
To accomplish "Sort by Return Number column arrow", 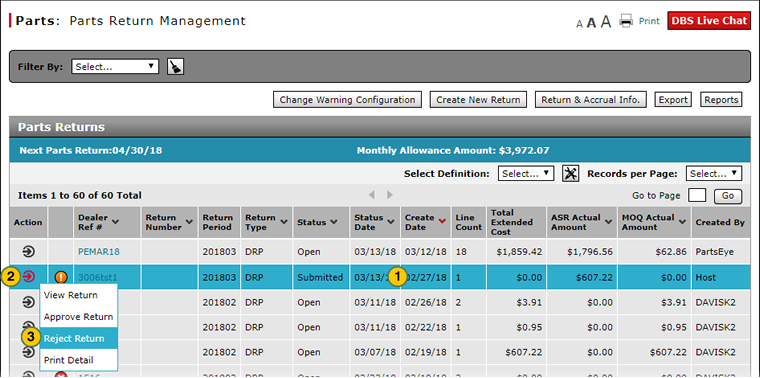I will (189, 221).
